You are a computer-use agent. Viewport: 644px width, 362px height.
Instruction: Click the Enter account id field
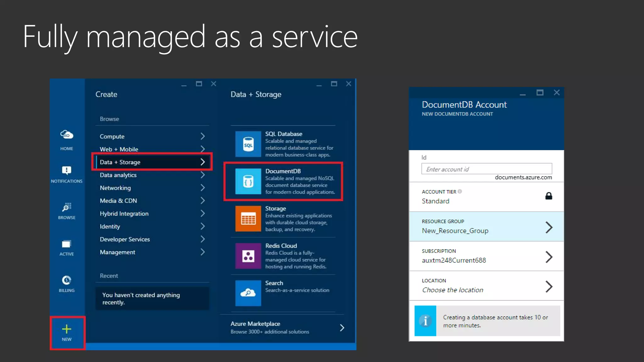[x=486, y=169]
